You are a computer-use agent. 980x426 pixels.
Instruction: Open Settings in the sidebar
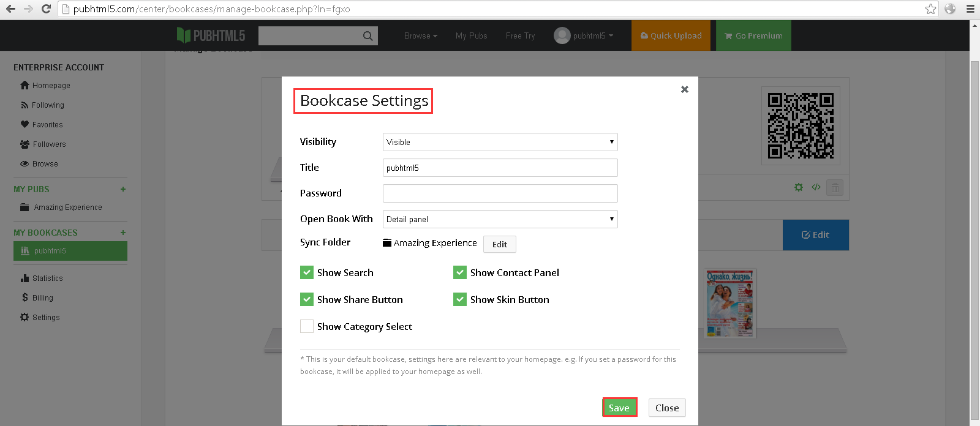[x=40, y=318]
